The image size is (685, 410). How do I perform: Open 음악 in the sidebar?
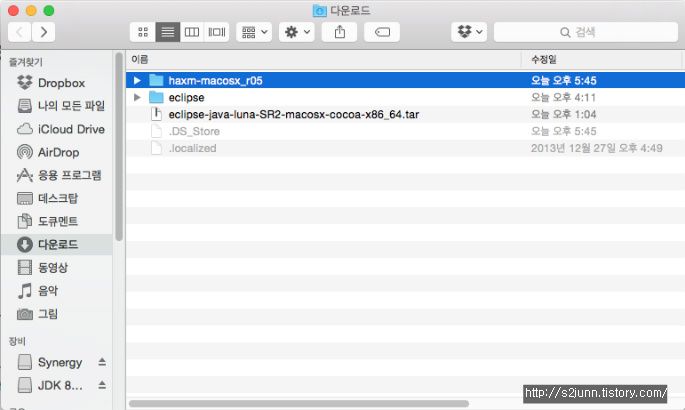click(x=57, y=290)
